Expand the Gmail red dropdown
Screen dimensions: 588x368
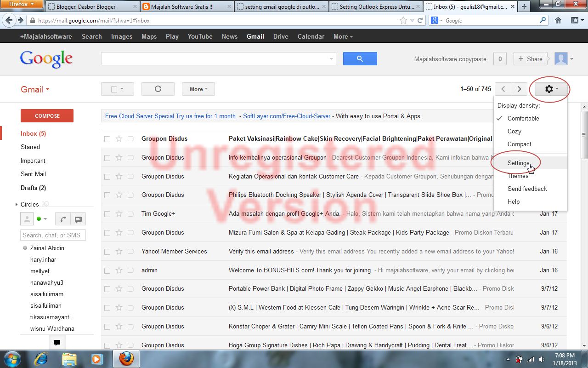(x=35, y=89)
